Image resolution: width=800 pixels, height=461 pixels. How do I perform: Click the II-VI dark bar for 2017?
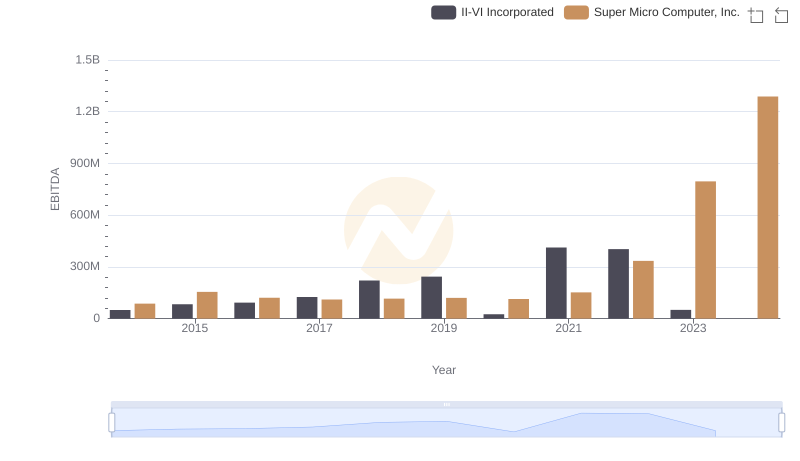tap(307, 308)
